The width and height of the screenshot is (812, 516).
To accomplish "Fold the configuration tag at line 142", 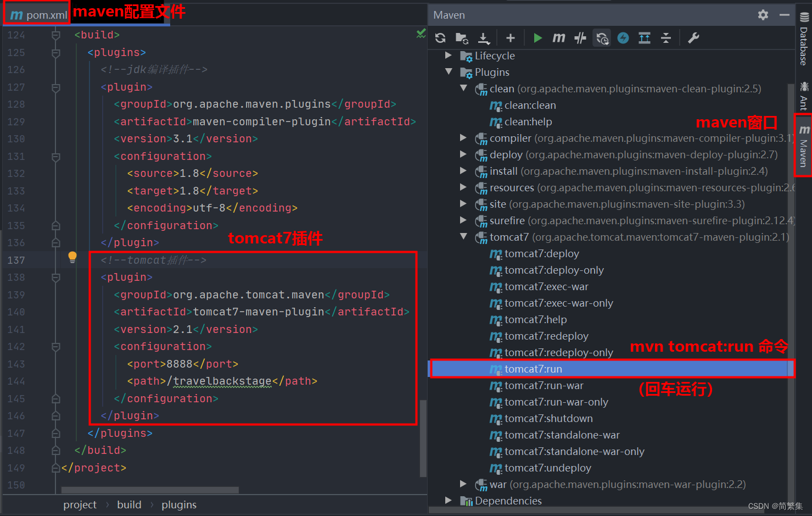I will [55, 347].
